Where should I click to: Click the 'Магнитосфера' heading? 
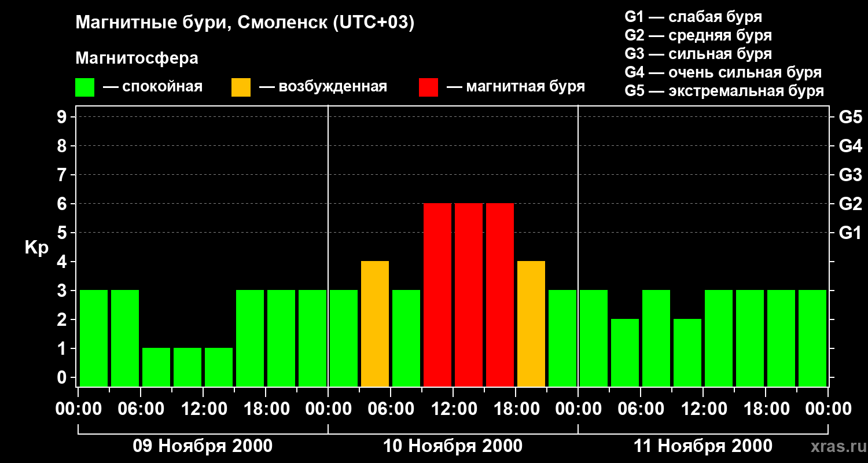[137, 58]
